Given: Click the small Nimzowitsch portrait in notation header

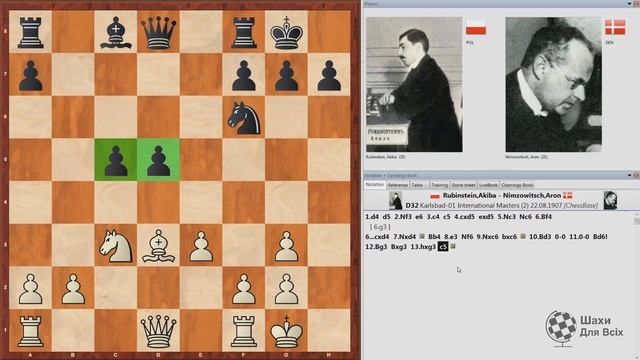Looking at the screenshot, I should [610, 200].
